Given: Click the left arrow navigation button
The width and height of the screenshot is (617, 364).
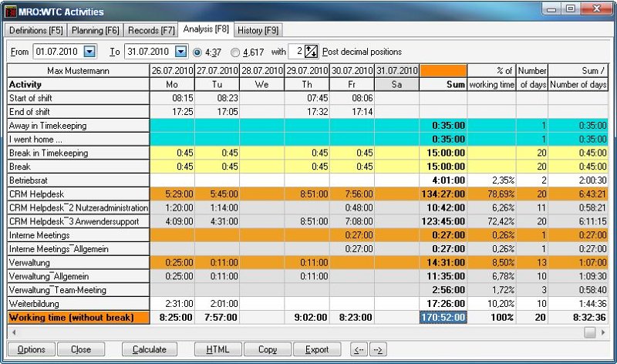Looking at the screenshot, I should point(358,349).
